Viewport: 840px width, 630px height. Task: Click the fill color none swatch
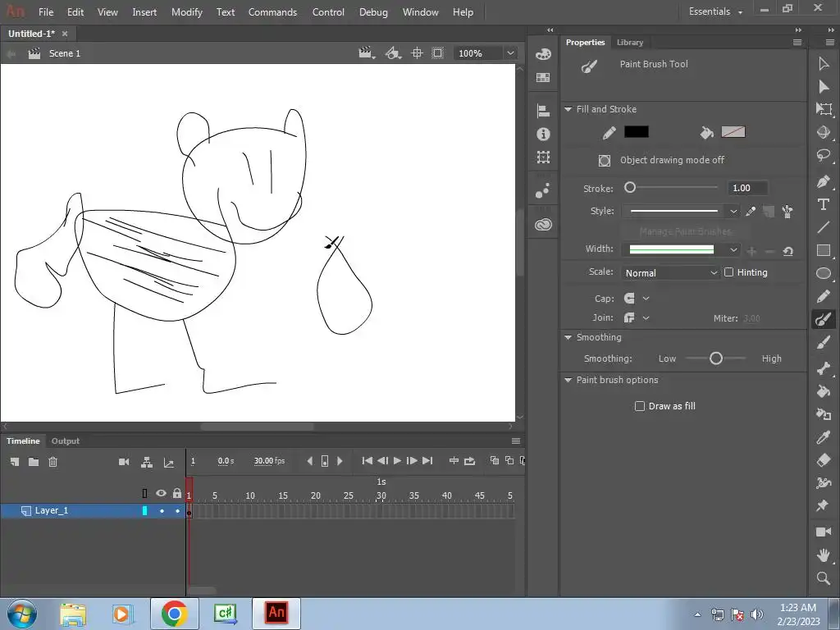(733, 132)
